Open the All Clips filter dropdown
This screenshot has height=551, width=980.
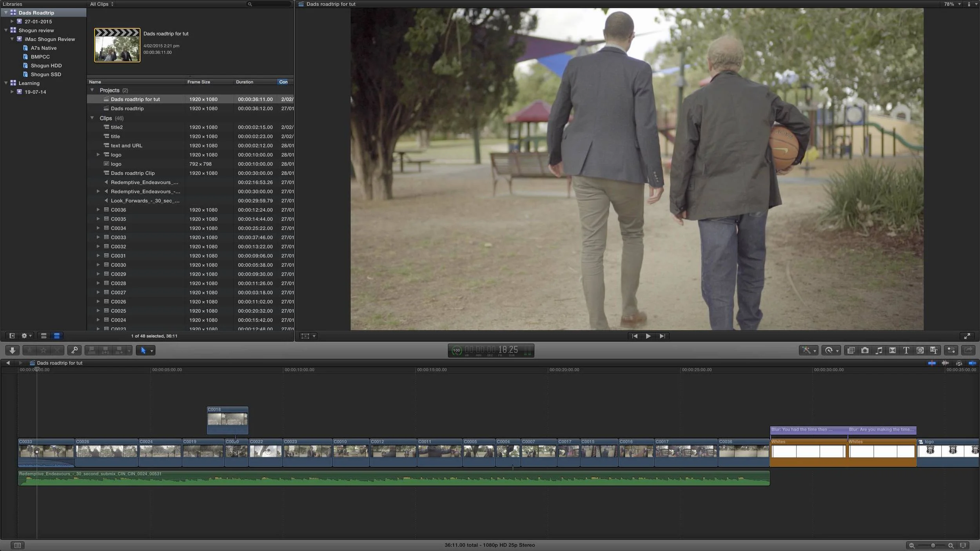point(101,4)
